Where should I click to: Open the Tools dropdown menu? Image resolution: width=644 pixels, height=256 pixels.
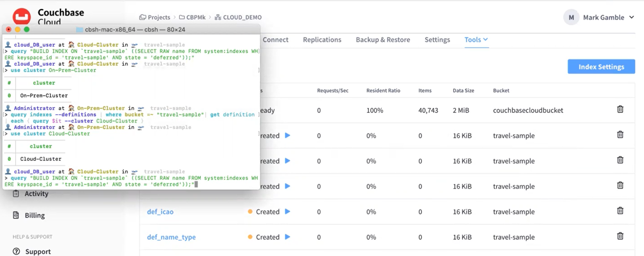coord(476,39)
